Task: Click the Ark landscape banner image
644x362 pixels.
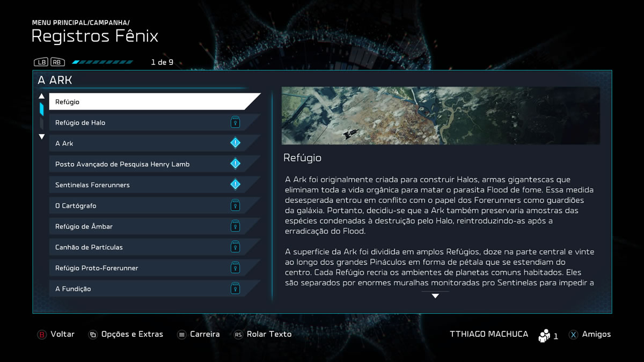Action: tap(441, 116)
